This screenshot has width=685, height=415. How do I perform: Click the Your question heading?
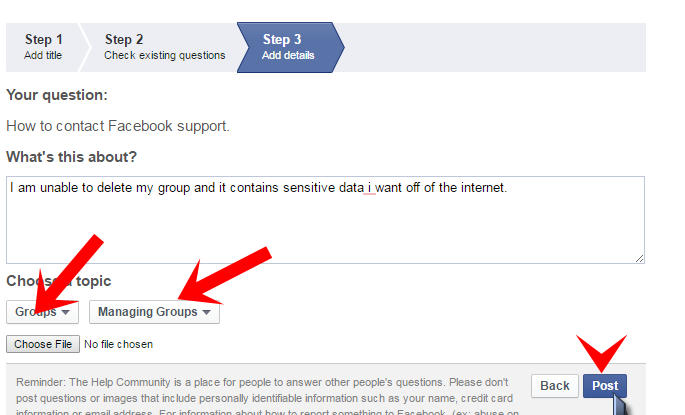[57, 95]
